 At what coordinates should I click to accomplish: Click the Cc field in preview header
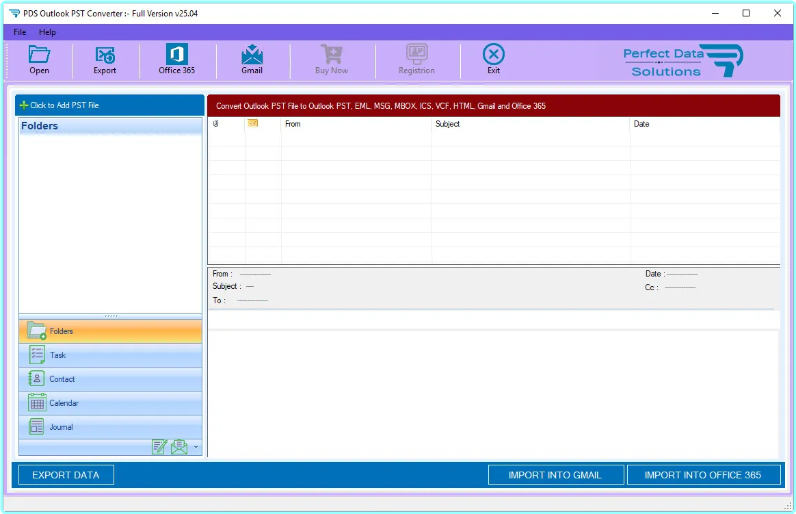click(670, 287)
